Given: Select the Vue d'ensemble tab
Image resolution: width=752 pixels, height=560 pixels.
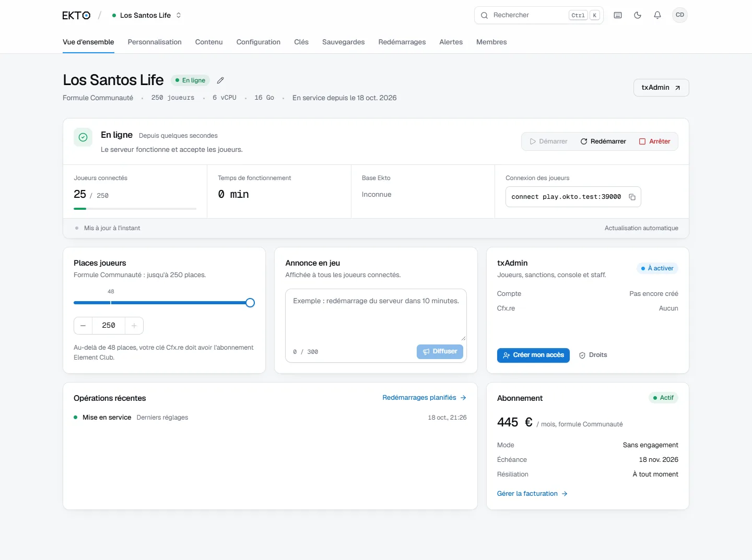Looking at the screenshot, I should point(88,42).
